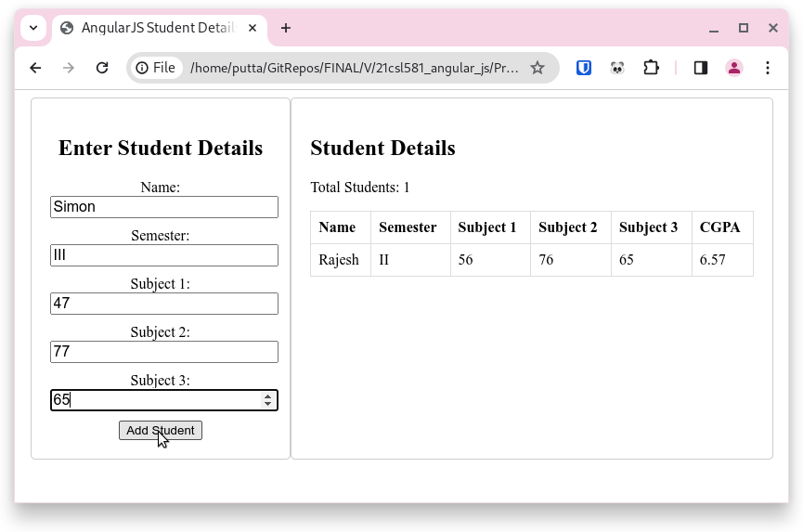The width and height of the screenshot is (803, 532).
Task: Toggle the browser side panel
Action: point(701,68)
